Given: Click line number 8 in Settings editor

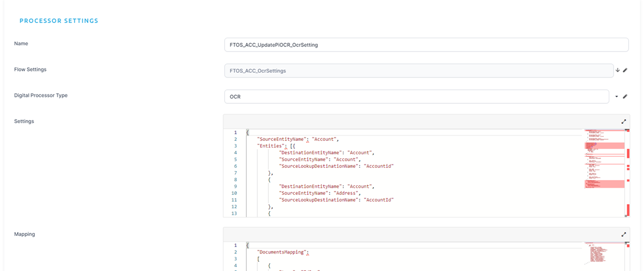Looking at the screenshot, I should pos(235,179).
